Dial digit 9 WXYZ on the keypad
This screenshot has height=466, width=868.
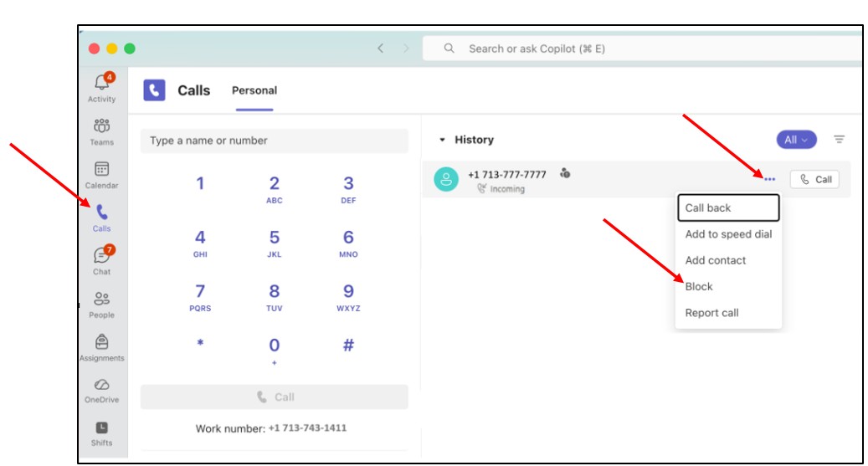(x=348, y=297)
